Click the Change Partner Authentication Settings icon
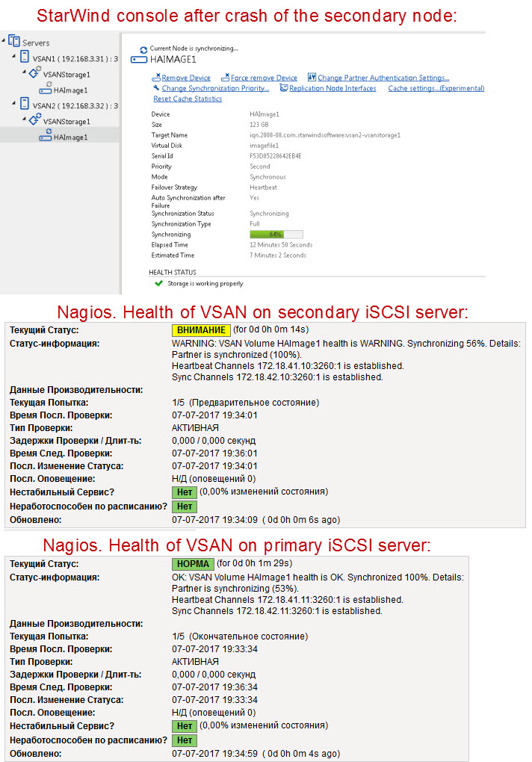Image resolution: width=532 pixels, height=762 pixels. [x=312, y=77]
